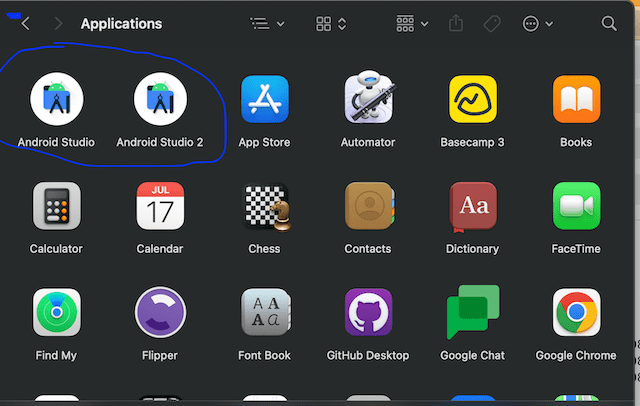640x406 pixels.
Task: Select the FaceTime icon
Action: (x=577, y=206)
